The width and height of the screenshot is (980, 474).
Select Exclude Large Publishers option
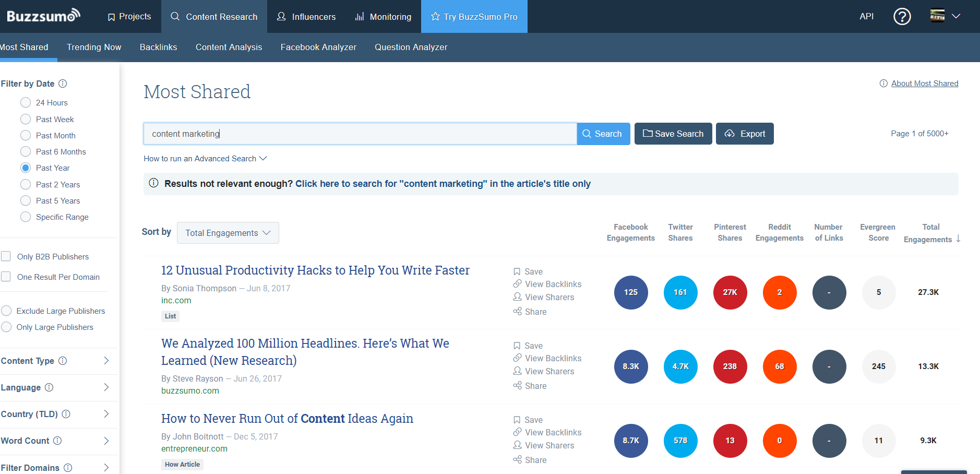6,311
